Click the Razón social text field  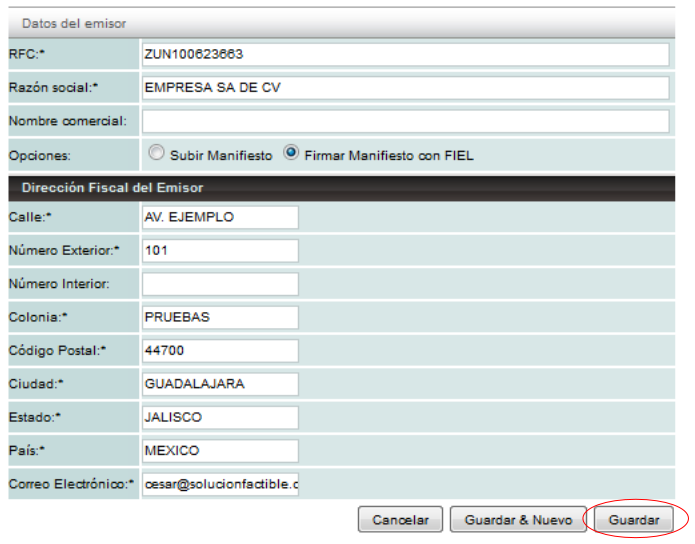(405, 88)
